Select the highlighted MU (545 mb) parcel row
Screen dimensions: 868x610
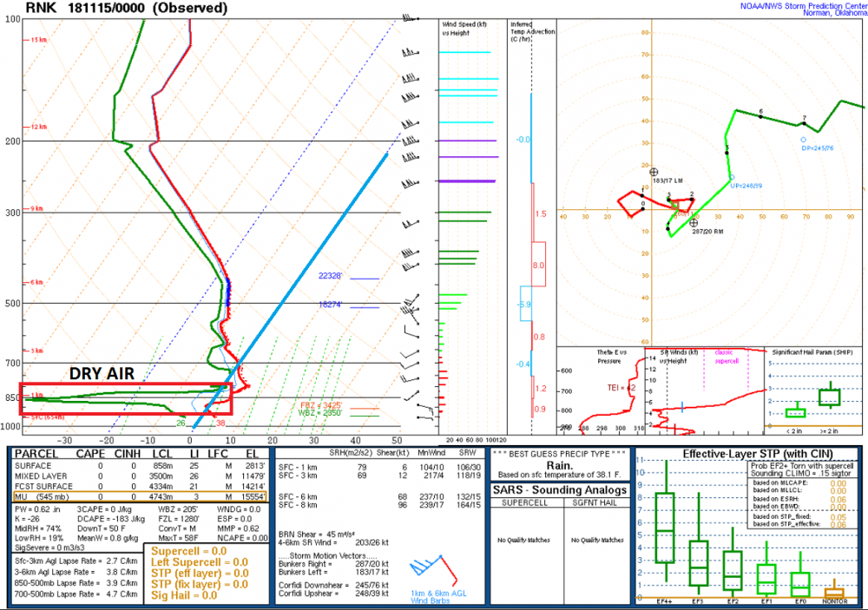140,496
